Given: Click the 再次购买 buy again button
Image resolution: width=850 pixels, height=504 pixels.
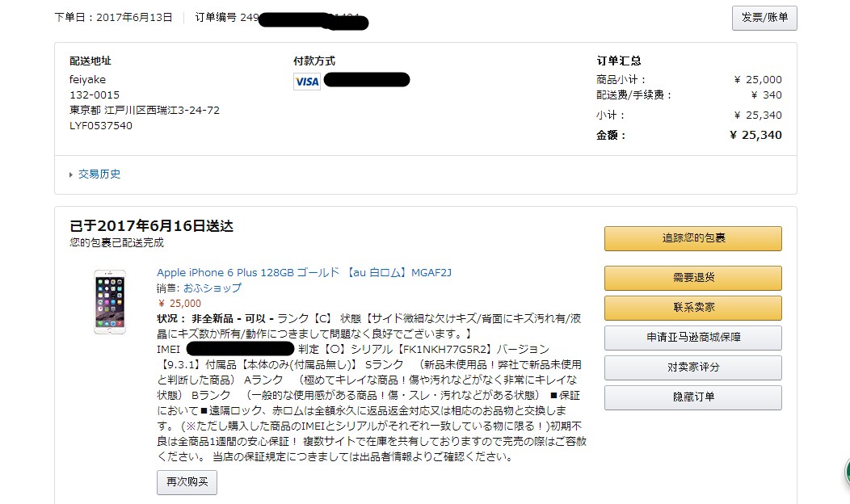Looking at the screenshot, I should [x=187, y=482].
